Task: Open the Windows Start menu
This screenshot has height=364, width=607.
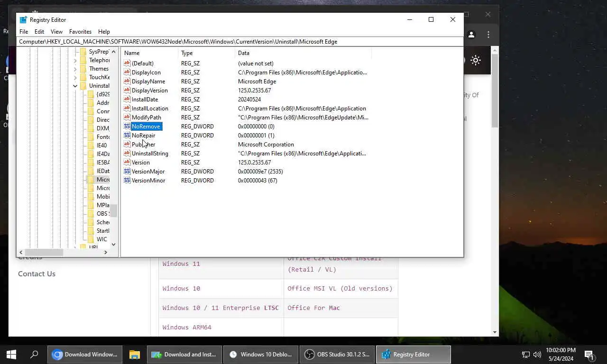Action: (11, 354)
